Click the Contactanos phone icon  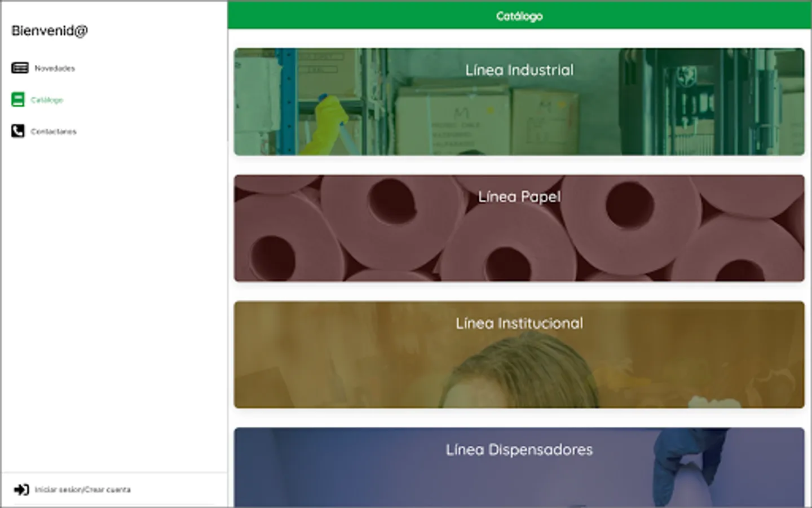coord(18,131)
